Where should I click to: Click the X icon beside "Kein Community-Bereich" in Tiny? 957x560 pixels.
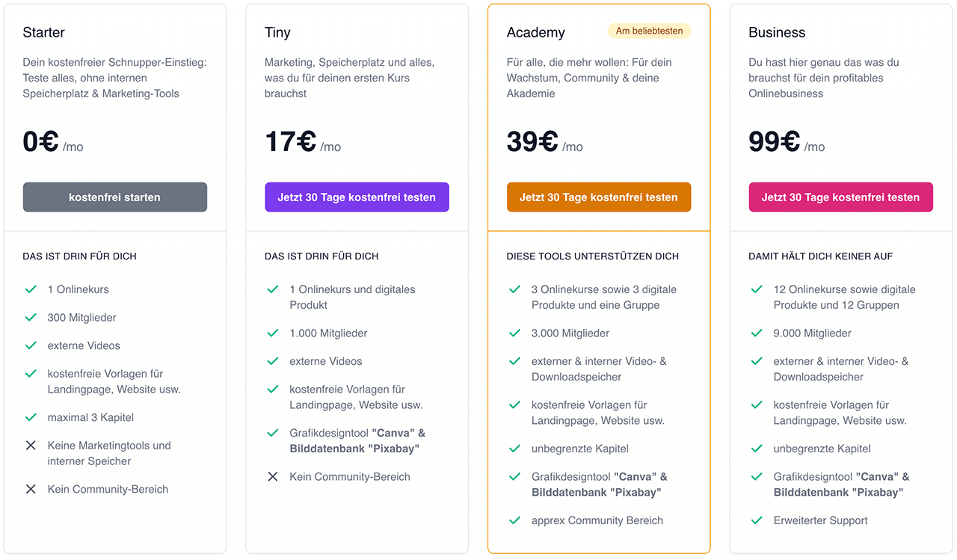[272, 476]
